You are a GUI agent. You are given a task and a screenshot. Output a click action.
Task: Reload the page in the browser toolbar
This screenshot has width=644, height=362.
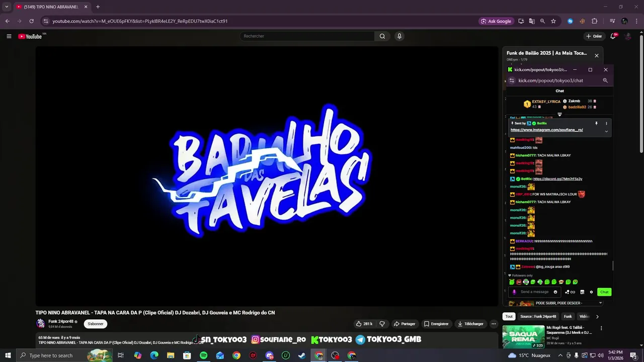point(31,21)
